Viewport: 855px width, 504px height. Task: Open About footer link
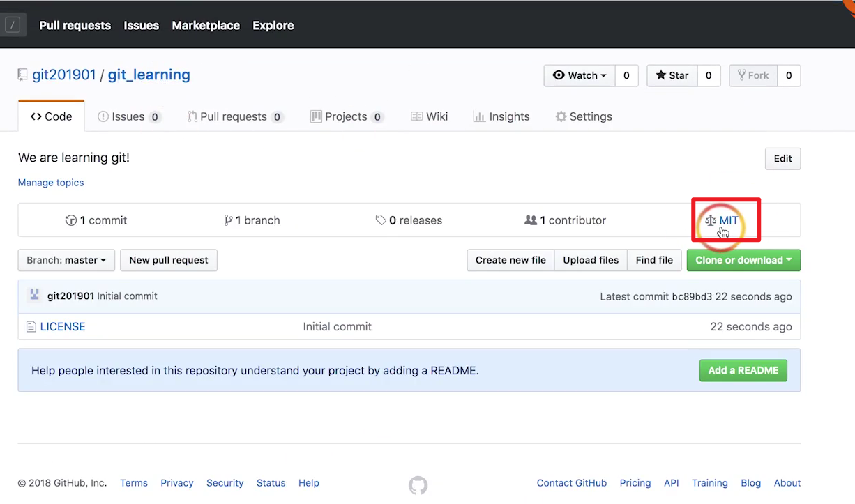pyautogui.click(x=787, y=483)
